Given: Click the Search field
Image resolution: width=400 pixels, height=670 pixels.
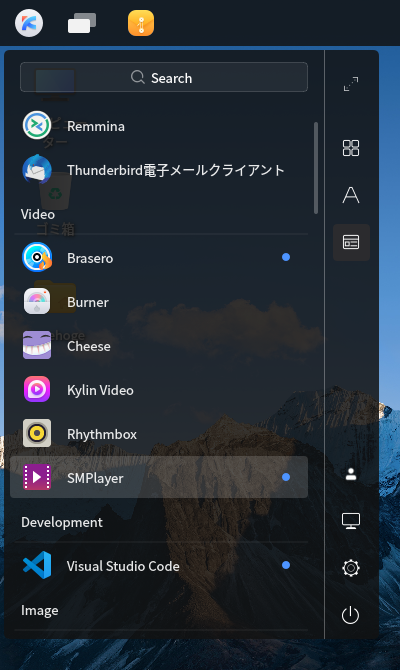Looking at the screenshot, I should [164, 77].
